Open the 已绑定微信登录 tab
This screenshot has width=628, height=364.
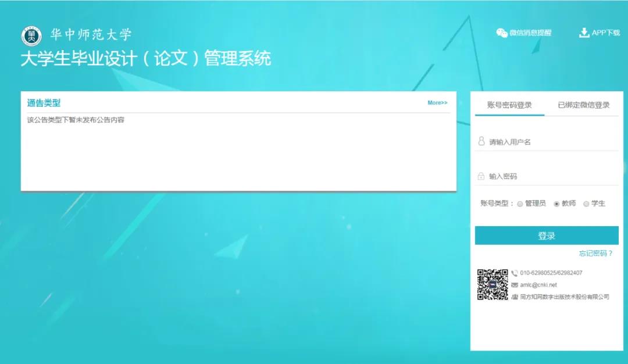pos(583,105)
